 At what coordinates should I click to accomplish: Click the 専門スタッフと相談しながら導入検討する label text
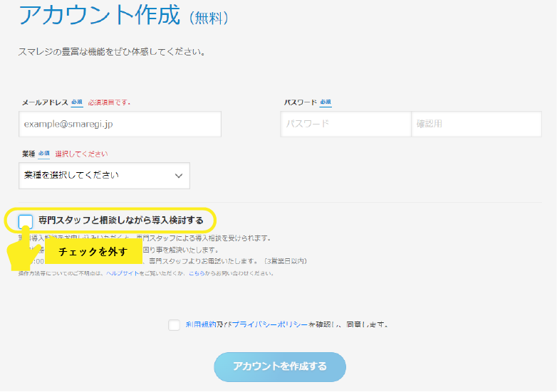coord(120,221)
